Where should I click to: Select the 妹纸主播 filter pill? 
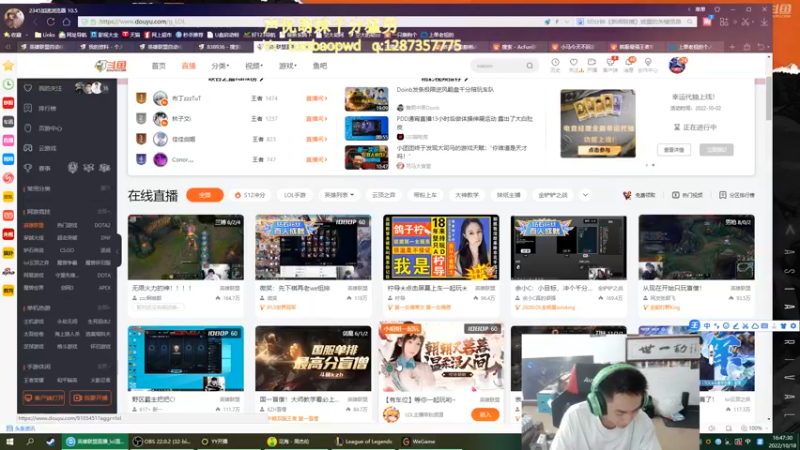tap(508, 195)
